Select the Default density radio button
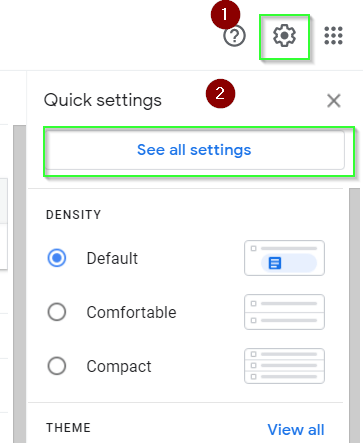The image size is (363, 443). pyautogui.click(x=57, y=258)
